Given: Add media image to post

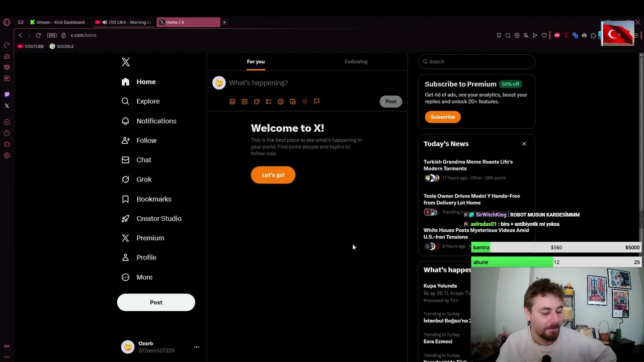Looking at the screenshot, I should (x=232, y=102).
